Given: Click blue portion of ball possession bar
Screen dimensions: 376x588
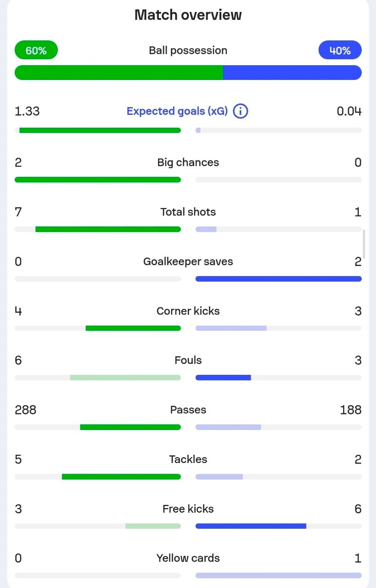Looking at the screenshot, I should [x=292, y=73].
